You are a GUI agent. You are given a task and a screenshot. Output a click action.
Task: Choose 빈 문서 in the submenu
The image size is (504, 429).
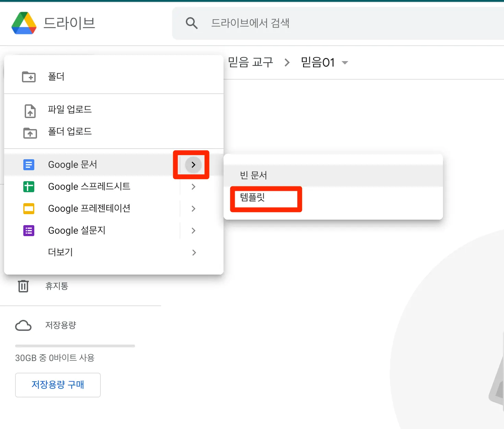pyautogui.click(x=333, y=175)
